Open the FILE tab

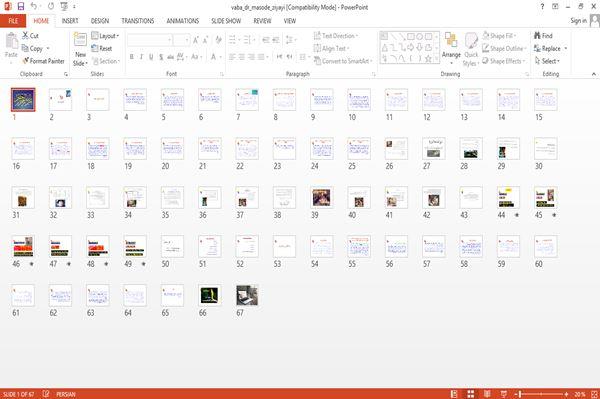[x=13, y=21]
